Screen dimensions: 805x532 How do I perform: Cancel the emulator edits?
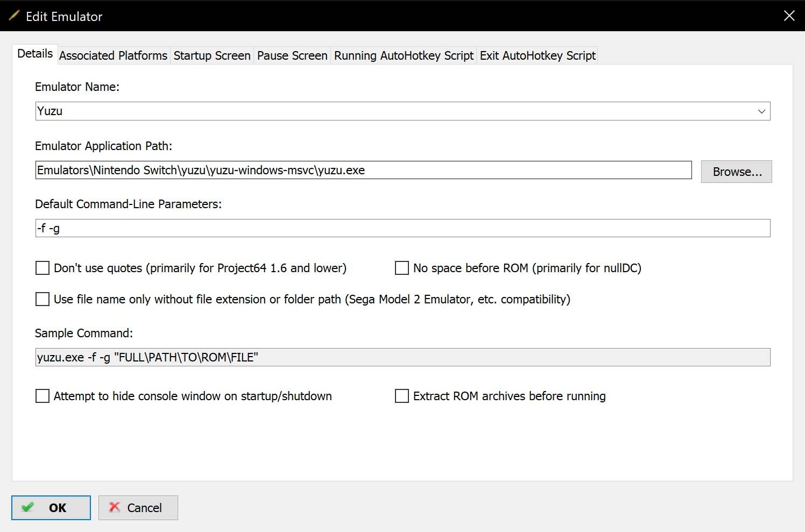pyautogui.click(x=138, y=508)
